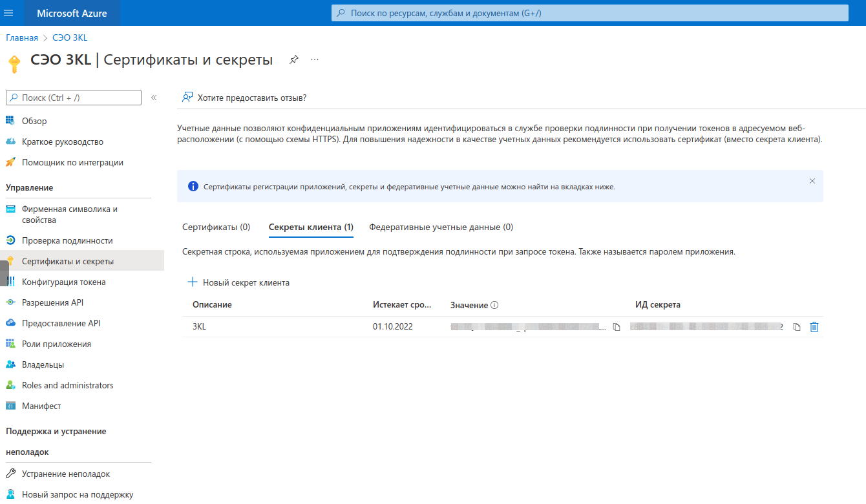Click Microsoft Azure logo text

pyautogui.click(x=72, y=13)
